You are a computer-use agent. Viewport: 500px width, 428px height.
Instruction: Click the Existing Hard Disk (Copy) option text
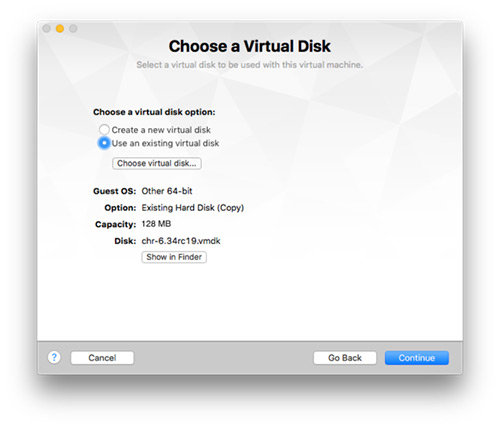click(193, 208)
